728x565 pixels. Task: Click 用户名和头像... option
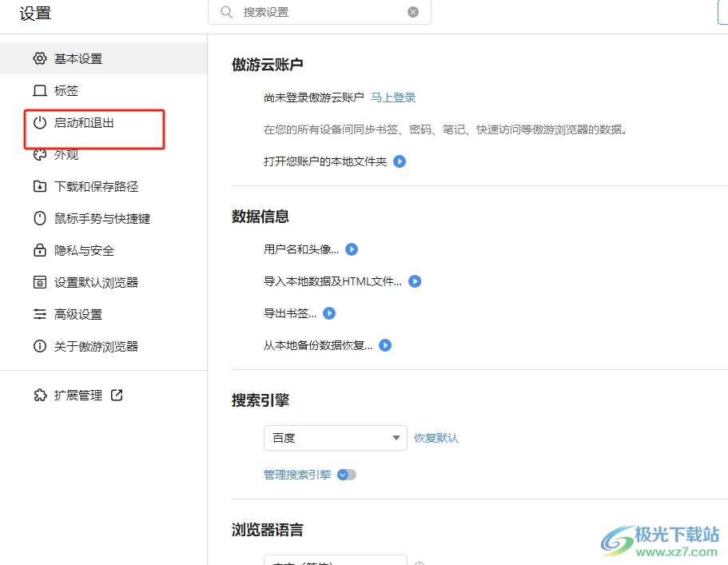[300, 249]
